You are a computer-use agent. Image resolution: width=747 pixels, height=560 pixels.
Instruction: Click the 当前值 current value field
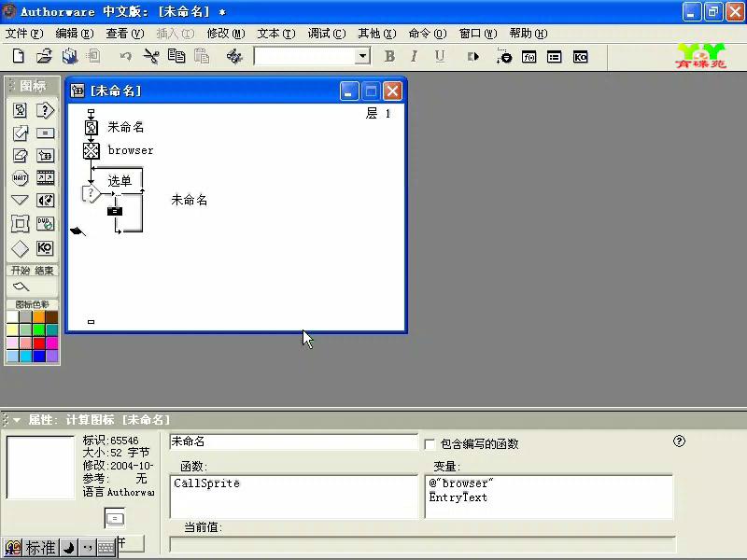click(x=423, y=545)
